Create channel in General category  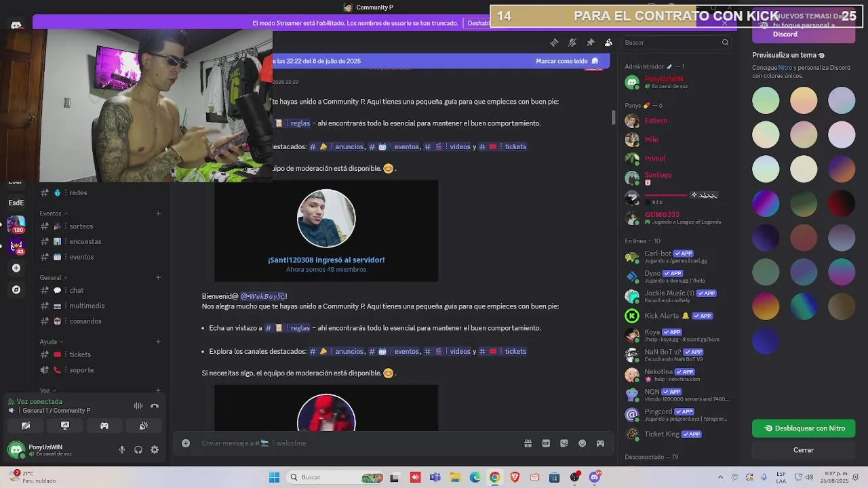[x=158, y=277]
